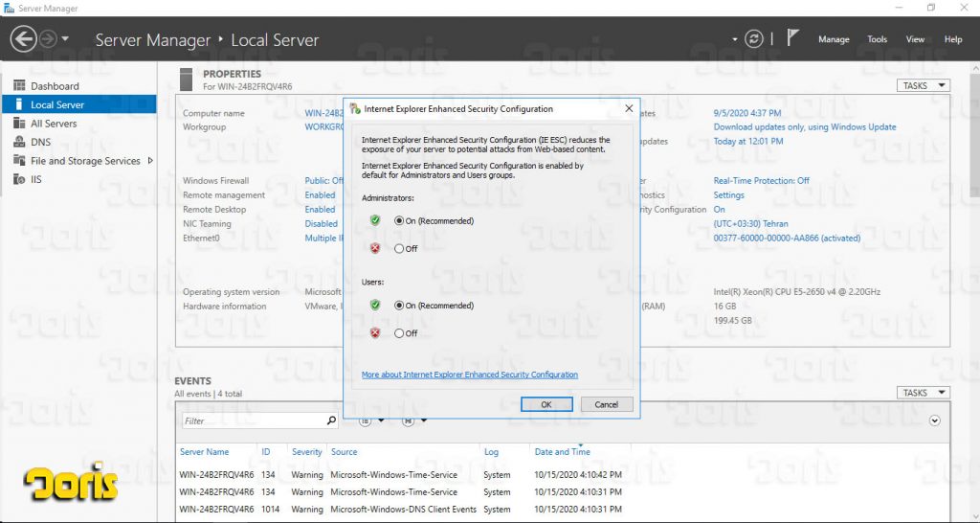Click the dialog title bar icon
The width and height of the screenshot is (980, 523).
click(x=355, y=108)
